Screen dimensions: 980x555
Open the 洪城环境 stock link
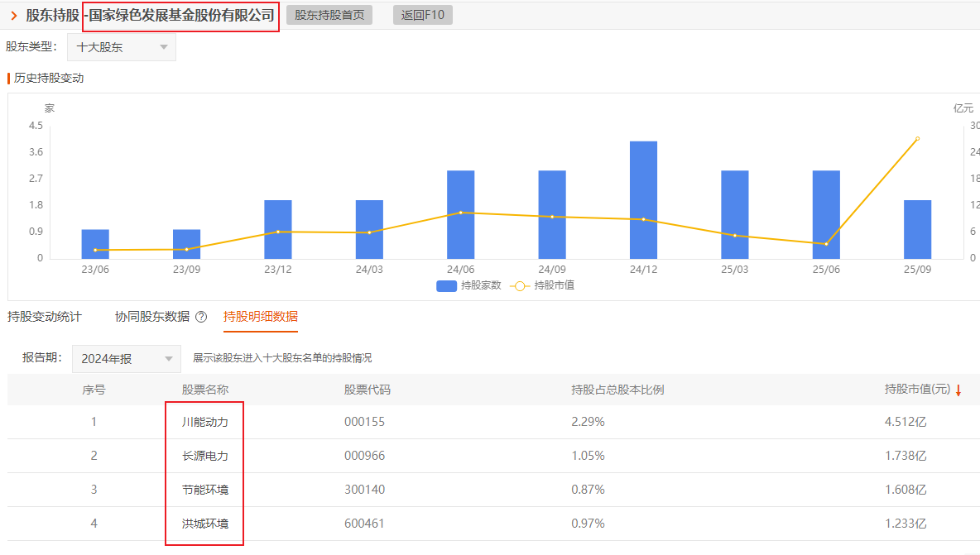[x=205, y=524]
